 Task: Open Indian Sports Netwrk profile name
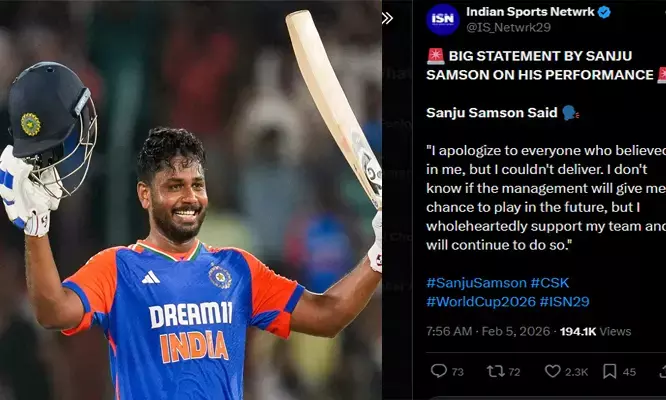(x=530, y=12)
